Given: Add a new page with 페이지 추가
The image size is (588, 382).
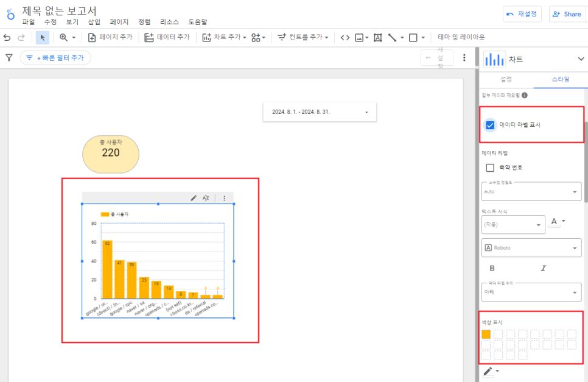Looking at the screenshot, I should pyautogui.click(x=110, y=38).
